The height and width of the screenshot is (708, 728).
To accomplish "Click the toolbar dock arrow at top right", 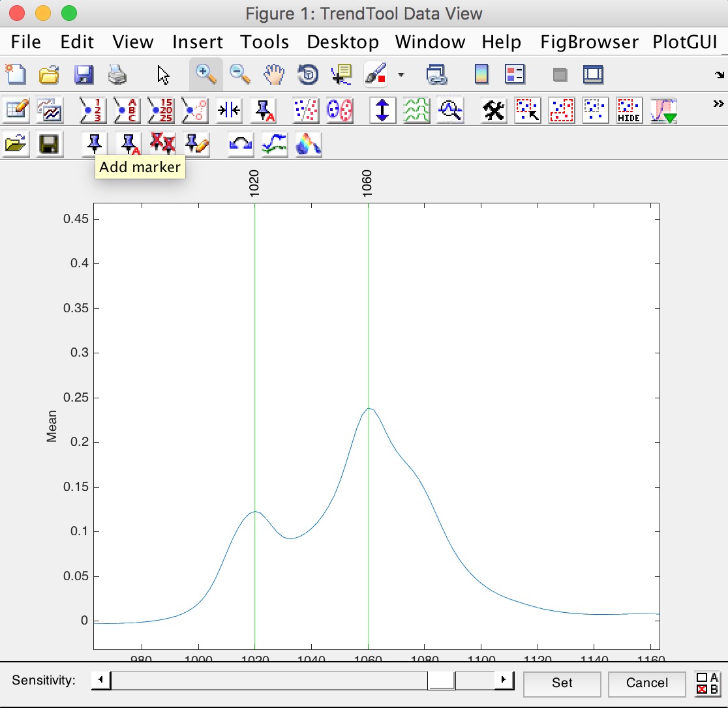I will coord(719,75).
